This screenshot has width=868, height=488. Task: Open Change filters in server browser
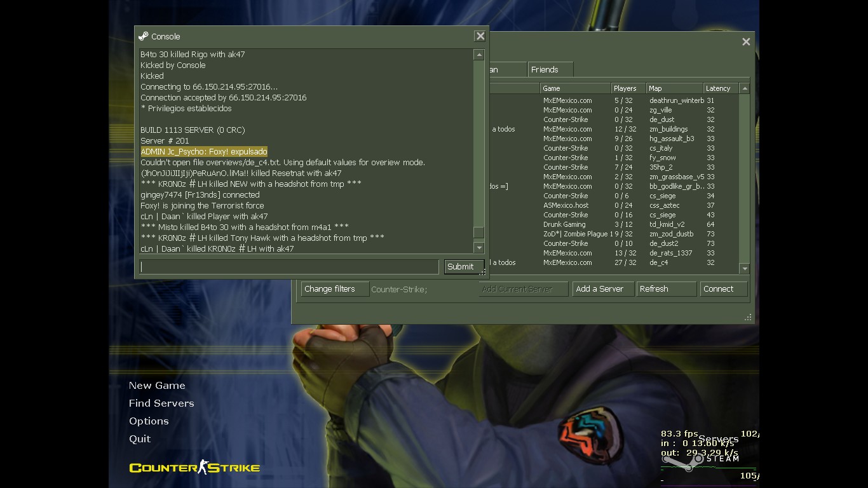click(334, 289)
